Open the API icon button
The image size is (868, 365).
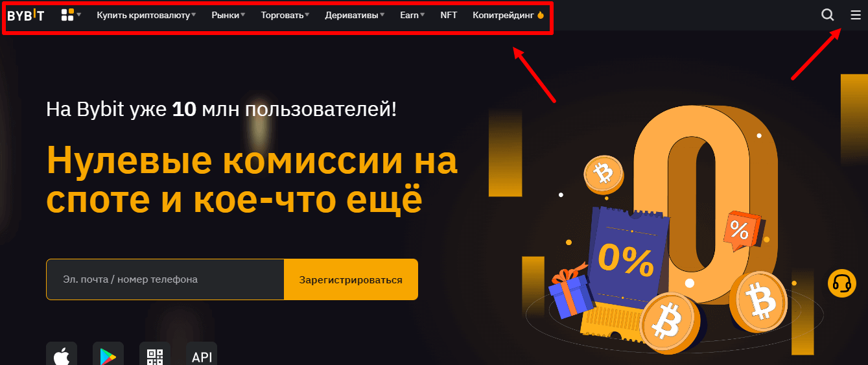[x=202, y=355]
